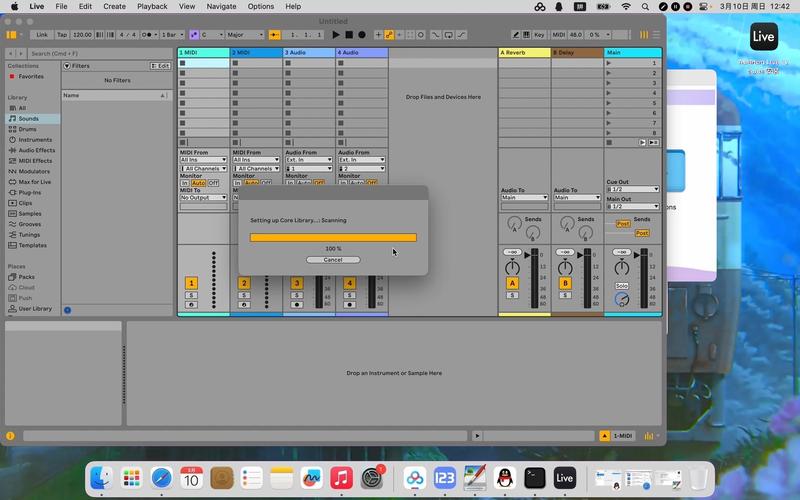Viewport: 800px width, 500px height.
Task: Open the root note C dropdown
Action: 212,35
